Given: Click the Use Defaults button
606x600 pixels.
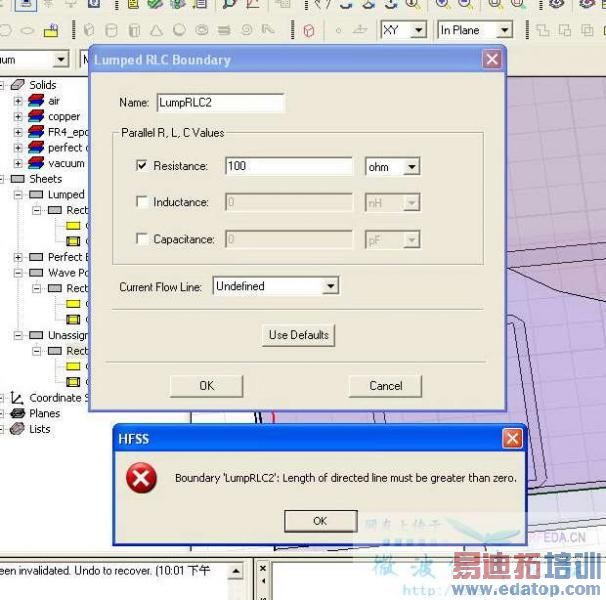Looking at the screenshot, I should [298, 335].
